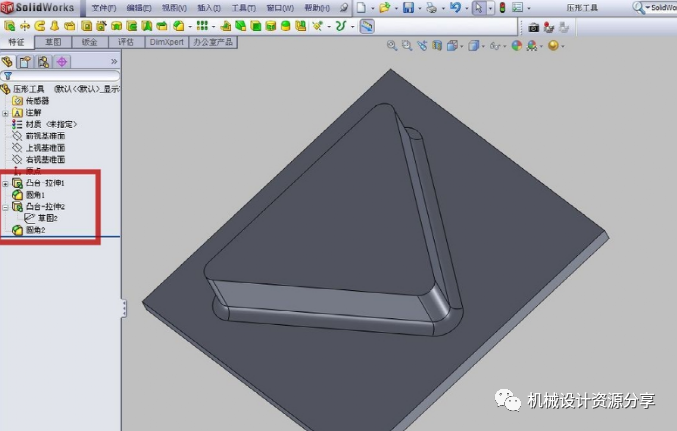Open the 帮助(H) menu
This screenshot has width=677, height=431.
pos(317,8)
